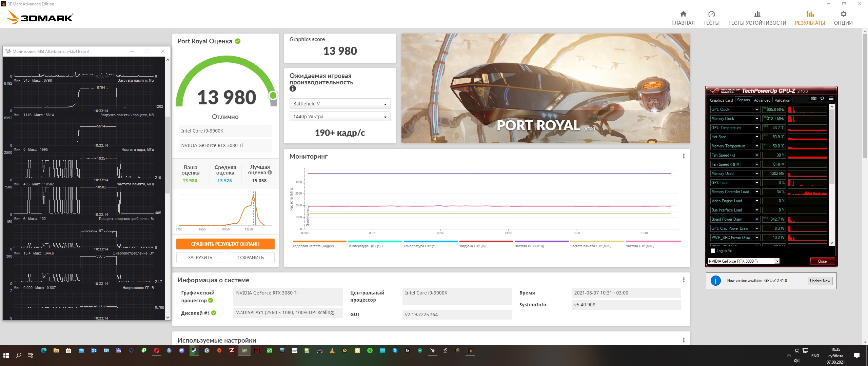Click MSI Afterburner monitoring scrollbar thumb

pos(167,155)
